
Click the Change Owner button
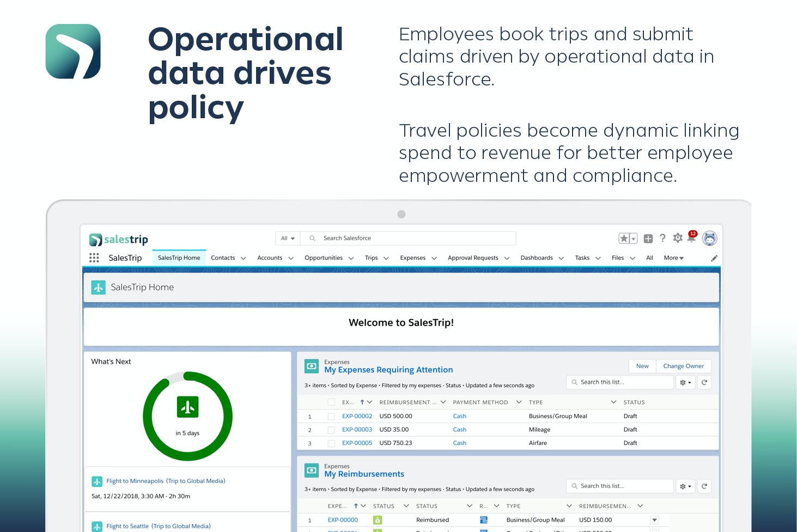pos(684,366)
